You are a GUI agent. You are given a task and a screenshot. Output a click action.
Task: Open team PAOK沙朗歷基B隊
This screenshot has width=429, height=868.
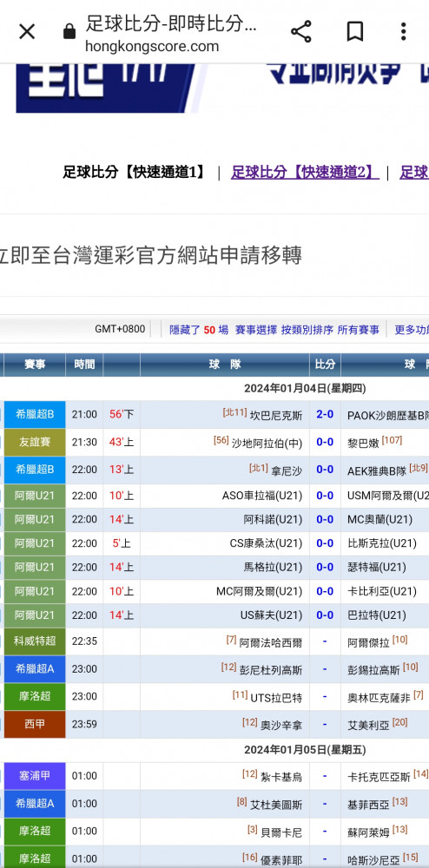click(388, 415)
